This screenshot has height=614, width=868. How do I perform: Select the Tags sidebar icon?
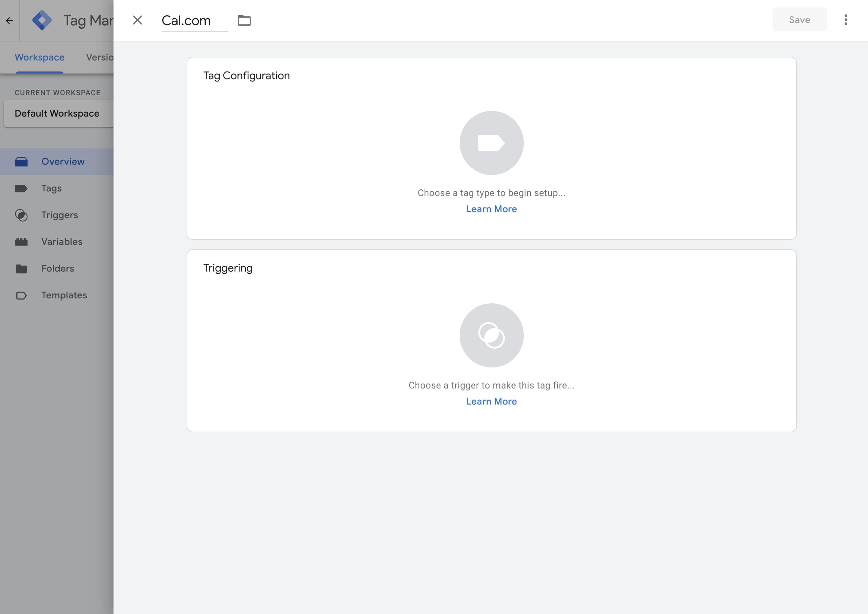(x=22, y=188)
